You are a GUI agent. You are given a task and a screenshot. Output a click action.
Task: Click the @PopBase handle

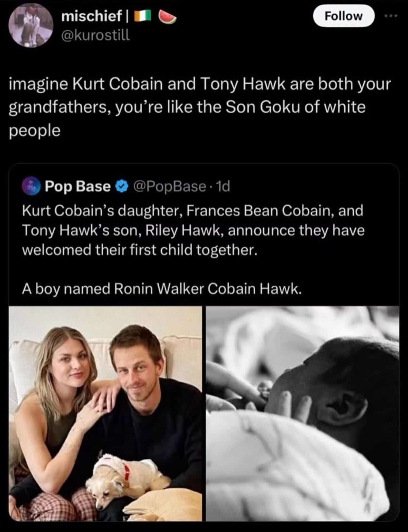(x=170, y=186)
